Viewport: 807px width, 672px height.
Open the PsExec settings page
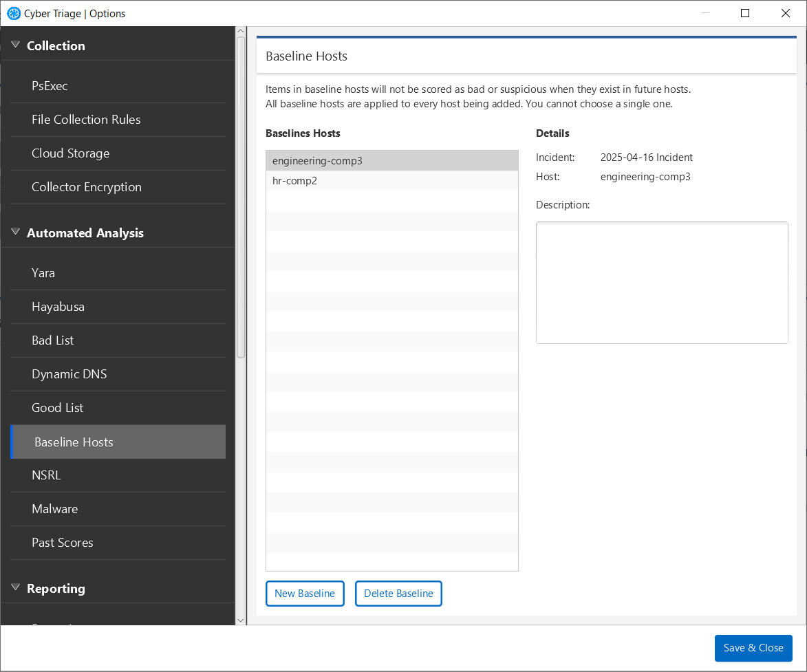pyautogui.click(x=50, y=85)
